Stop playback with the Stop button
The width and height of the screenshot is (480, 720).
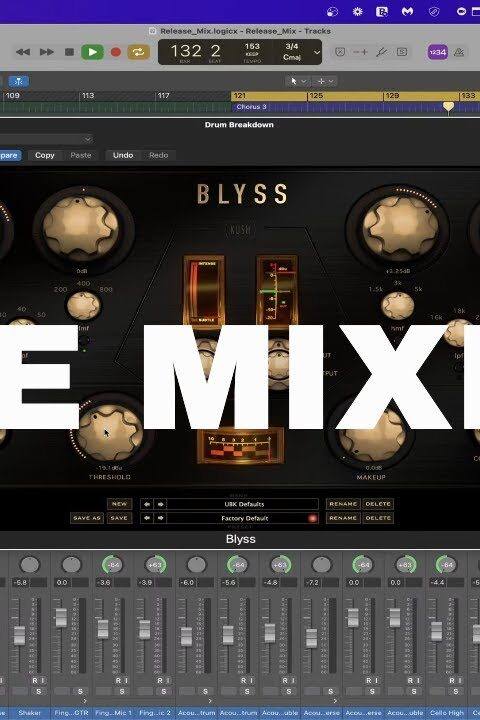coord(69,52)
